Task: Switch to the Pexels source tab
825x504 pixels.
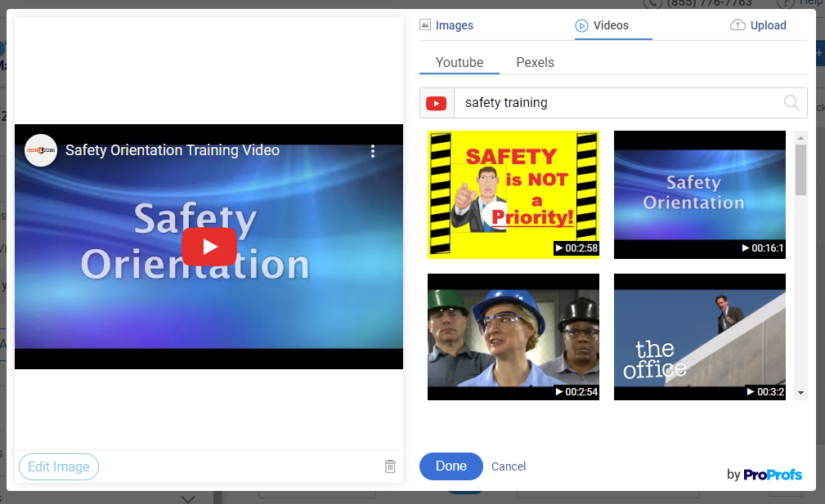Action: pos(535,62)
